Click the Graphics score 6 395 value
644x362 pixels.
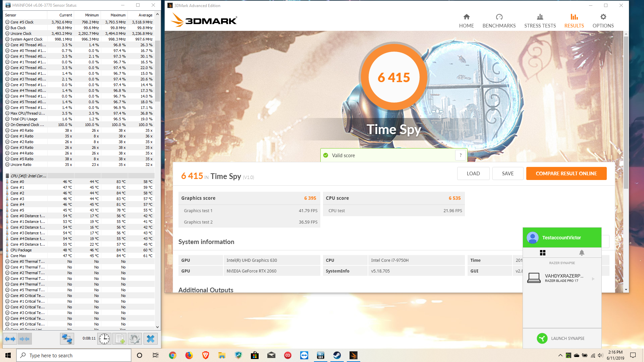click(x=310, y=198)
